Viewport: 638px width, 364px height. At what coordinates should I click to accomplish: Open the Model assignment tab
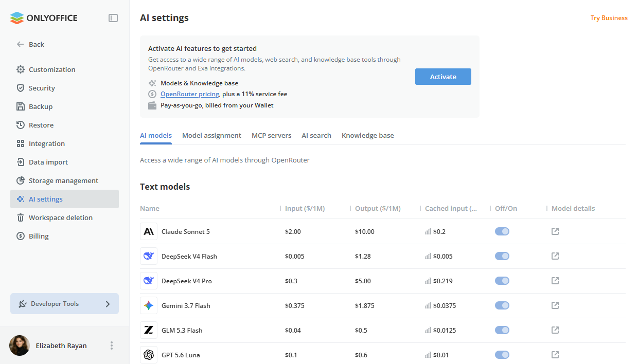tap(211, 136)
